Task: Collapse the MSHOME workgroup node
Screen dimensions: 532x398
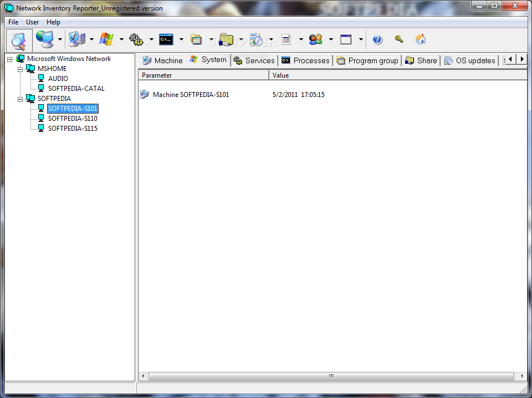Action: (21, 69)
